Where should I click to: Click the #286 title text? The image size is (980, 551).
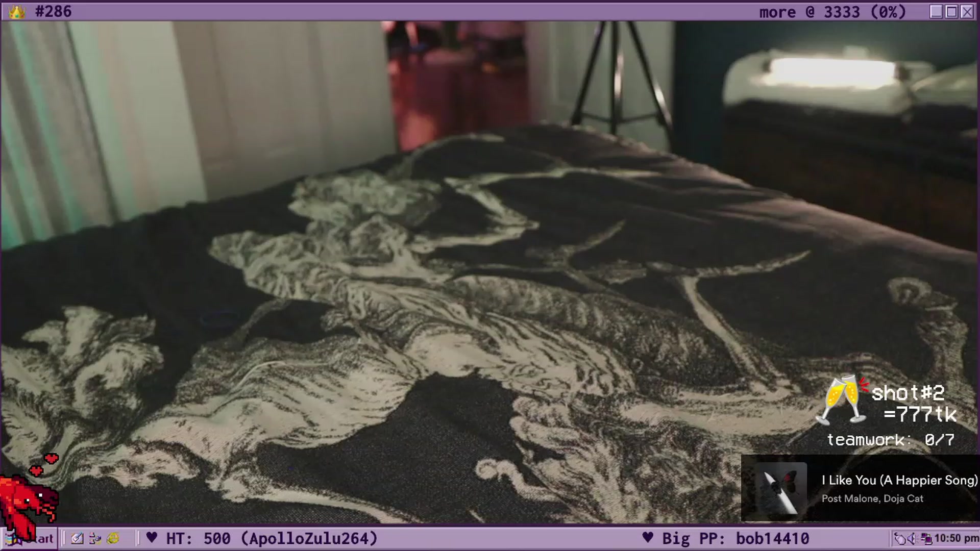[x=54, y=11]
